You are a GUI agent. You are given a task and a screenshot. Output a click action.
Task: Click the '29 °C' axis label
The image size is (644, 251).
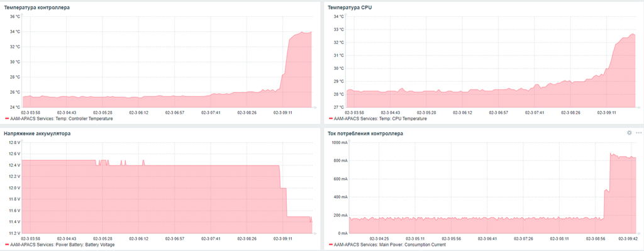pyautogui.click(x=339, y=81)
